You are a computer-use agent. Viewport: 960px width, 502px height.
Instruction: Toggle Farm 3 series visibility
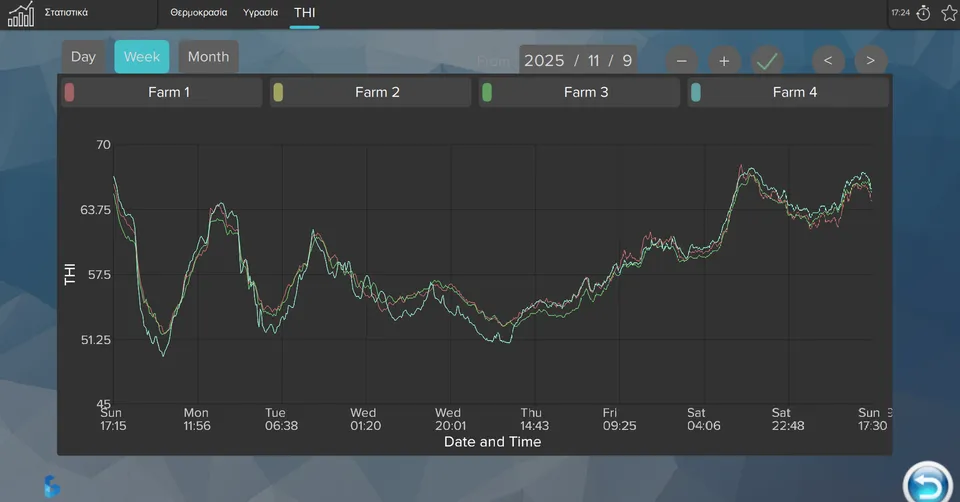point(579,92)
